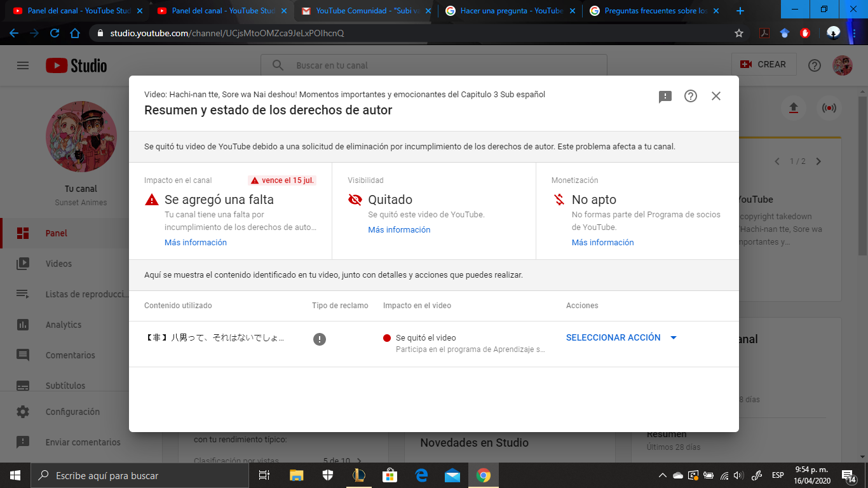Click the channel profile picture in sidebar
868x488 pixels.
click(81, 136)
